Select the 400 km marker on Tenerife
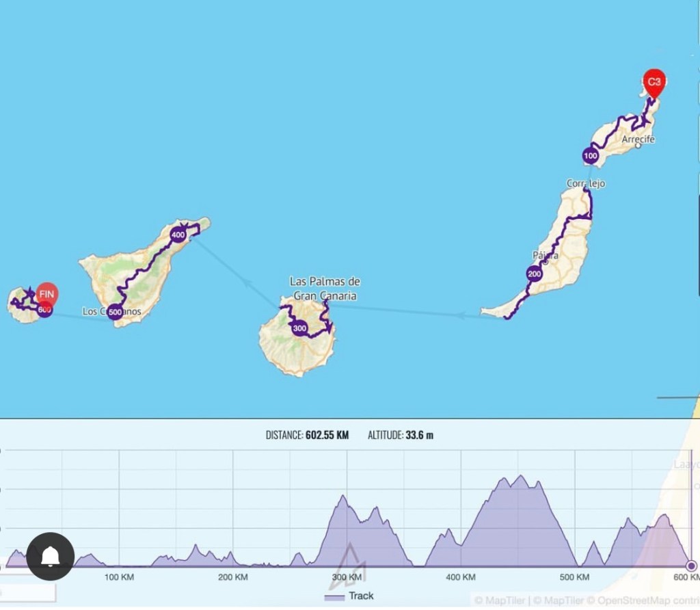700x610 pixels. coord(178,235)
